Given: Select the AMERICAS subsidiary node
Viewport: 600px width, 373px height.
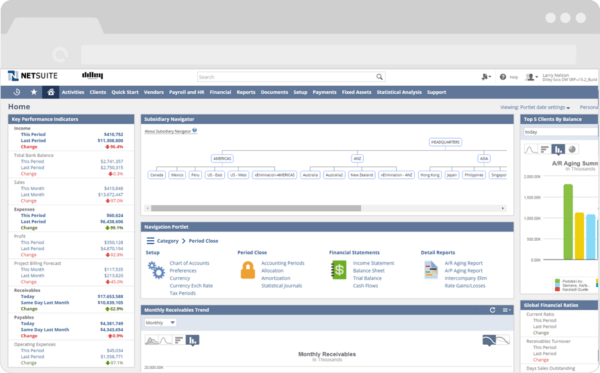Looking at the screenshot, I should (222, 158).
